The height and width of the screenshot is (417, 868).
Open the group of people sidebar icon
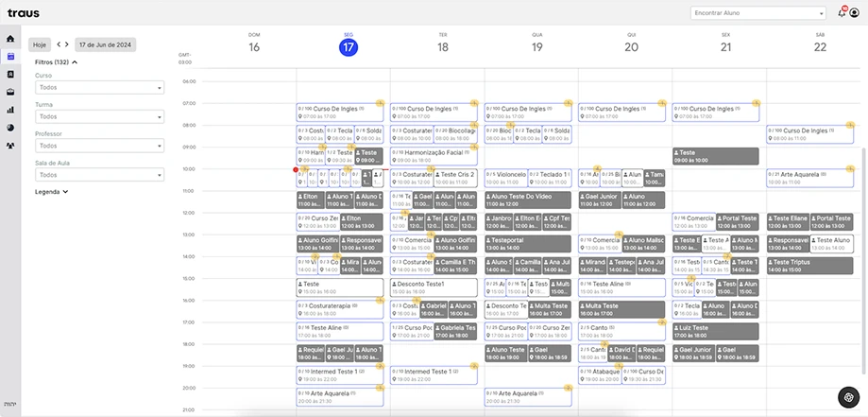(x=10, y=146)
